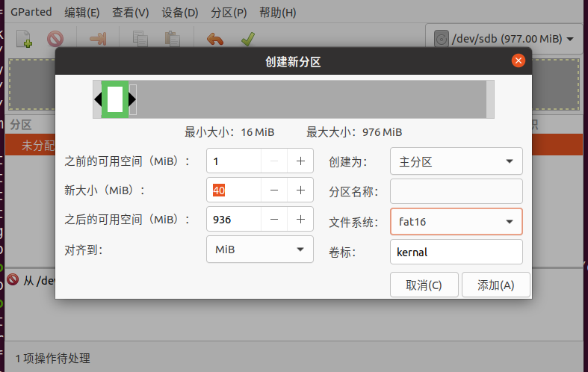Increase 新大小 with plus button

pos(300,190)
